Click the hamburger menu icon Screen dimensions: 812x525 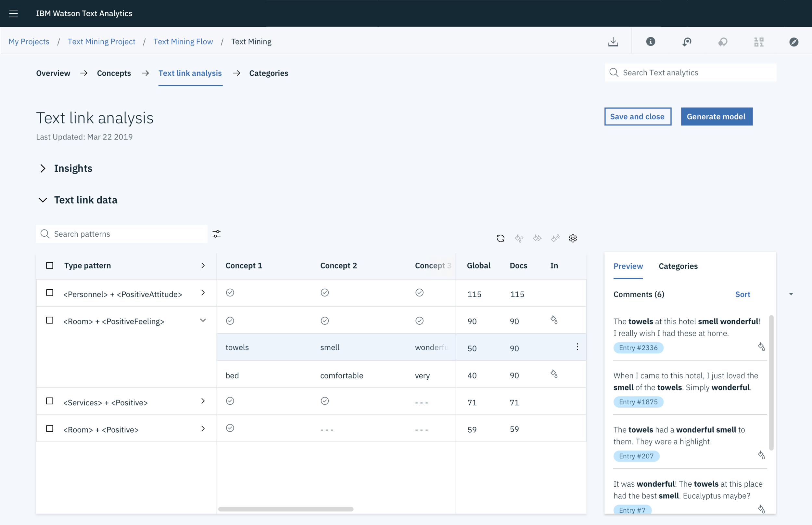pyautogui.click(x=13, y=13)
